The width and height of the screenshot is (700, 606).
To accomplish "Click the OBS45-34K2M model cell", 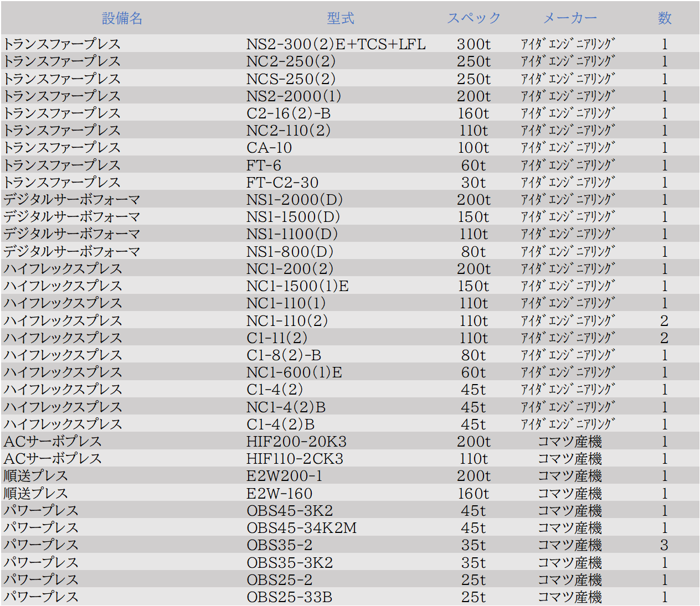I will (x=301, y=528).
